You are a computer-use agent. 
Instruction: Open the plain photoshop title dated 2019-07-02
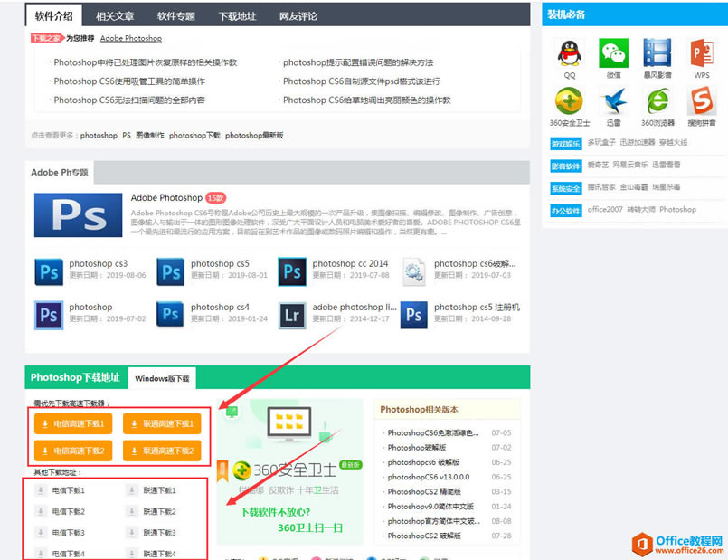point(90,307)
